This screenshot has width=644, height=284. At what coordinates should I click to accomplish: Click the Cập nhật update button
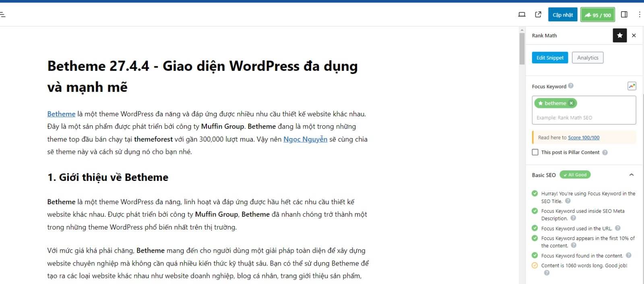(563, 15)
